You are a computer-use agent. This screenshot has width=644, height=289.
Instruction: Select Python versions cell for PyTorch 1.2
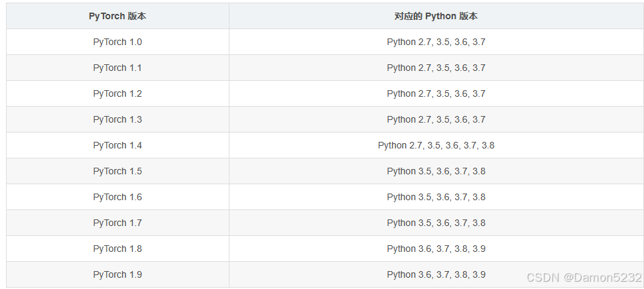tap(436, 93)
